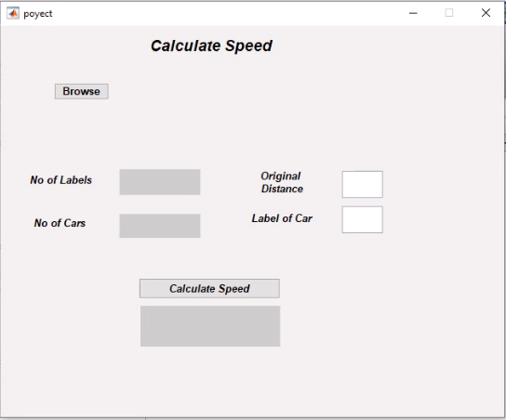
Task: Click the Browse button
Action: tap(82, 92)
